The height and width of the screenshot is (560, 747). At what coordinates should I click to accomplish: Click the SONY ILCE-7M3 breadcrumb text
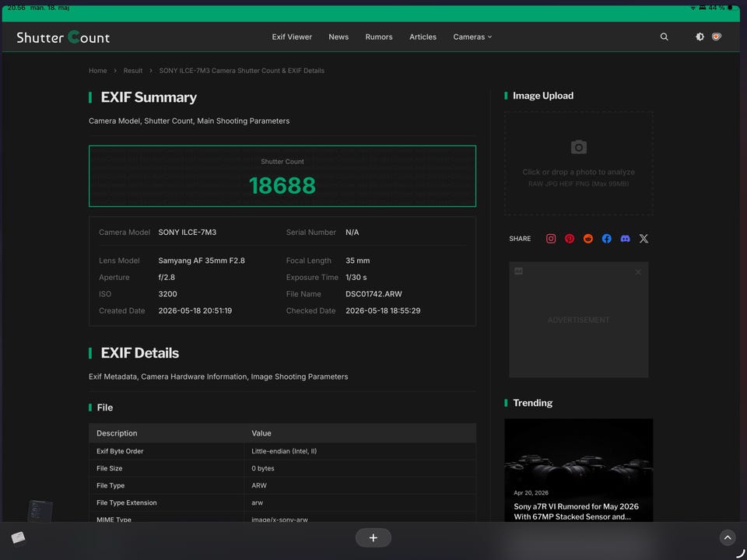tap(241, 71)
